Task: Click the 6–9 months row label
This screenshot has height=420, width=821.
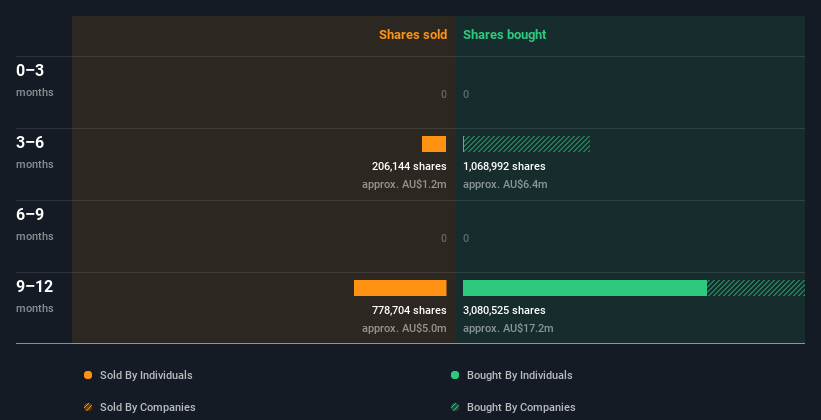Action: tap(35, 224)
